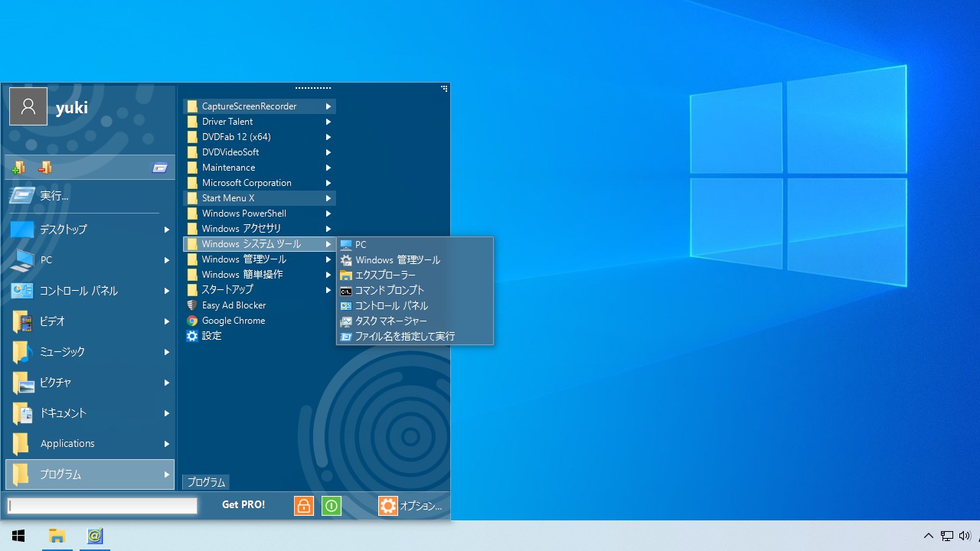980x551 pixels.
Task: Open the Maintenance folder entry
Action: click(260, 168)
